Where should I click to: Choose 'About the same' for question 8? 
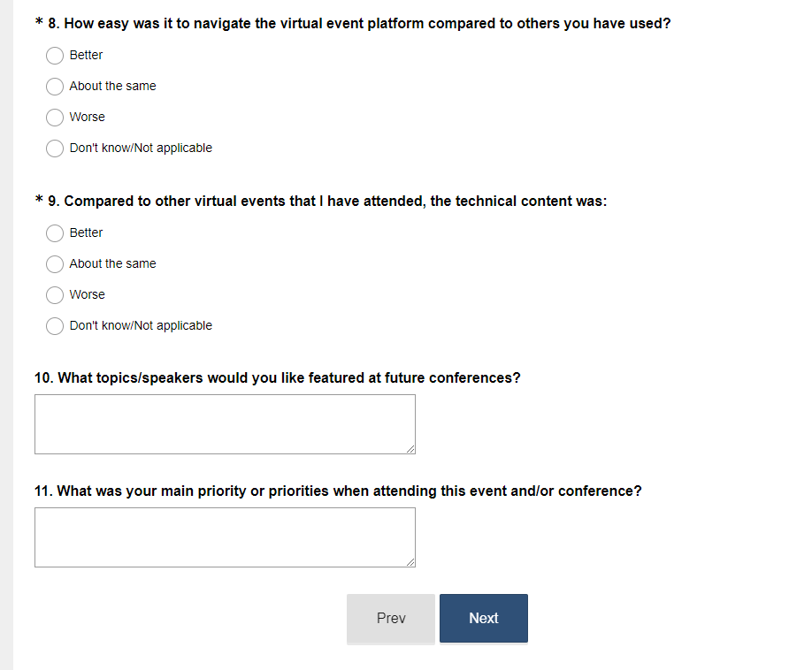[x=55, y=87]
